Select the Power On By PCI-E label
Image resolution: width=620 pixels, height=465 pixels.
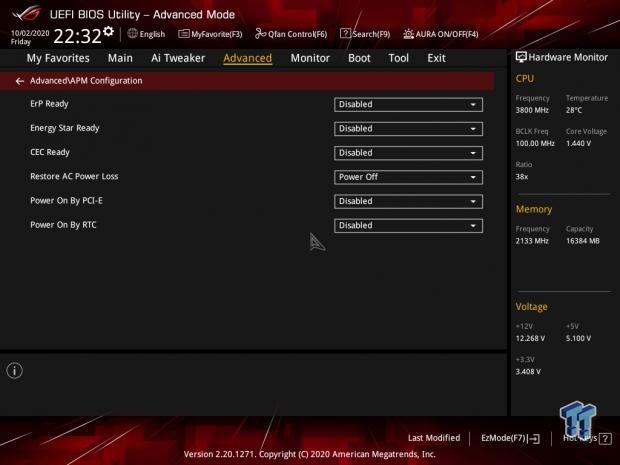click(x=66, y=200)
